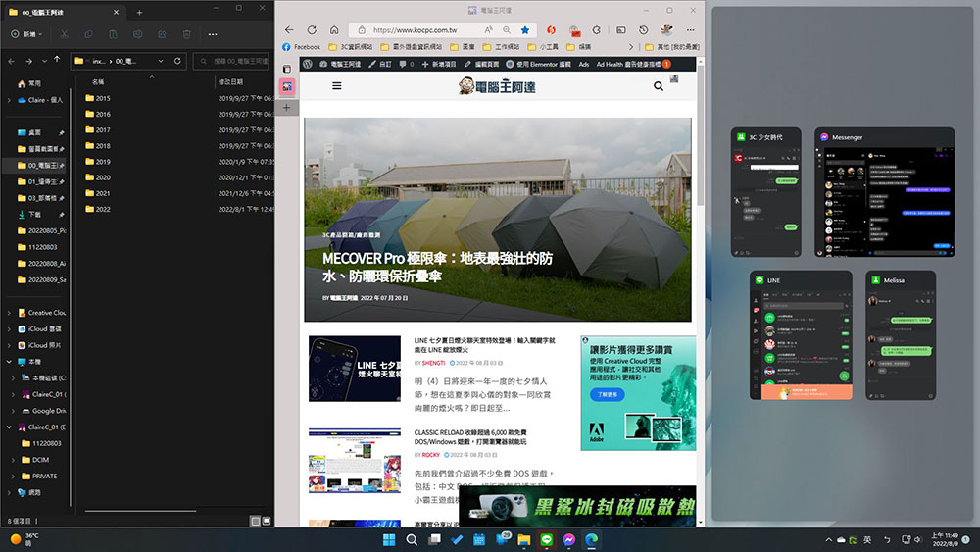Click the website search magnifier icon
The width and height of the screenshot is (980, 552).
[659, 86]
